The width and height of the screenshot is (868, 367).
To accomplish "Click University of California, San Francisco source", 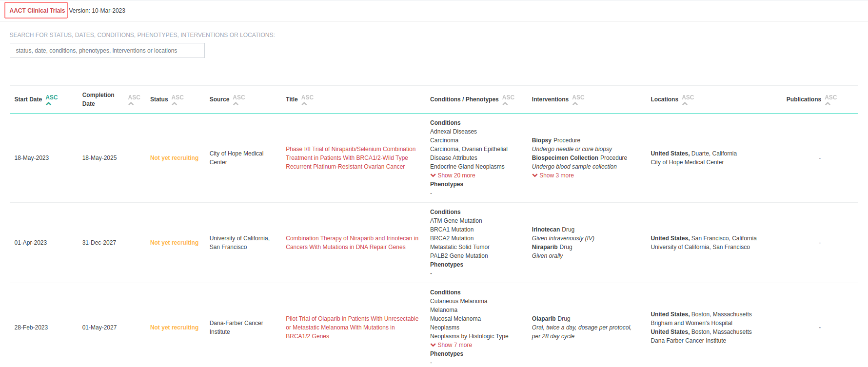I will (x=239, y=243).
